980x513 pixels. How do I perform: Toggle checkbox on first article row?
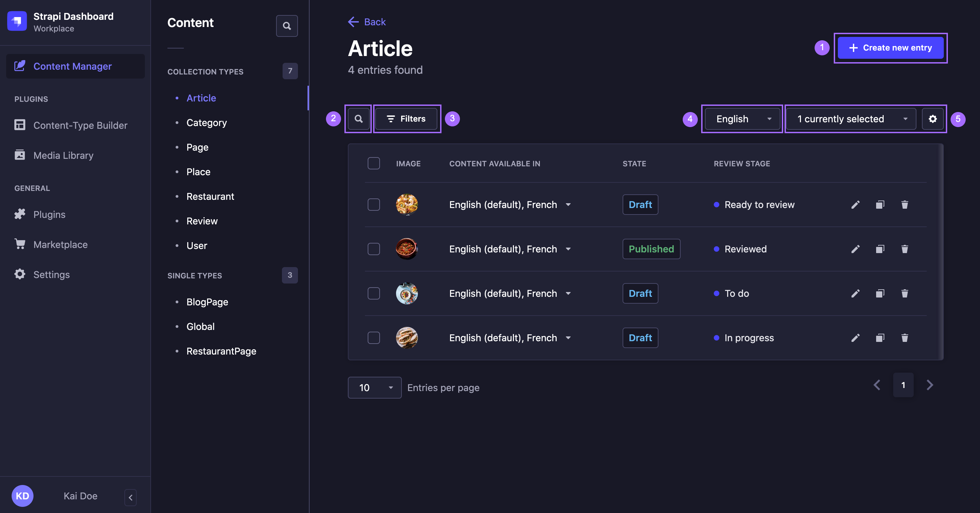pyautogui.click(x=374, y=204)
